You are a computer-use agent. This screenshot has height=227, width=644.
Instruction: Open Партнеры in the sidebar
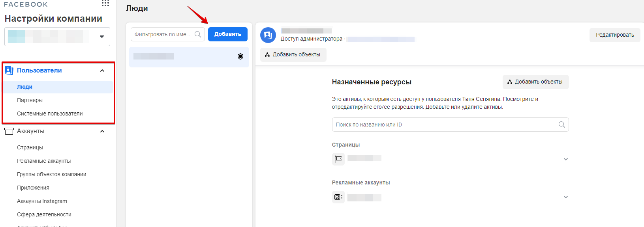(30, 100)
